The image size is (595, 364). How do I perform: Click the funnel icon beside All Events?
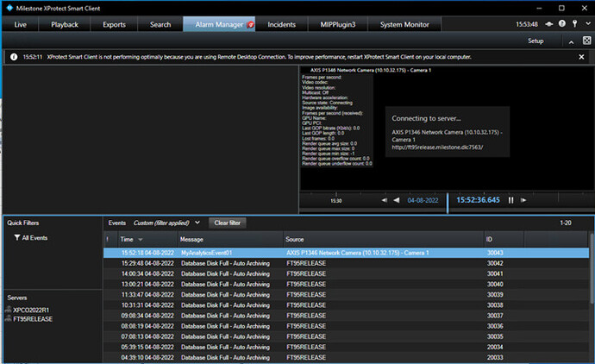click(17, 237)
